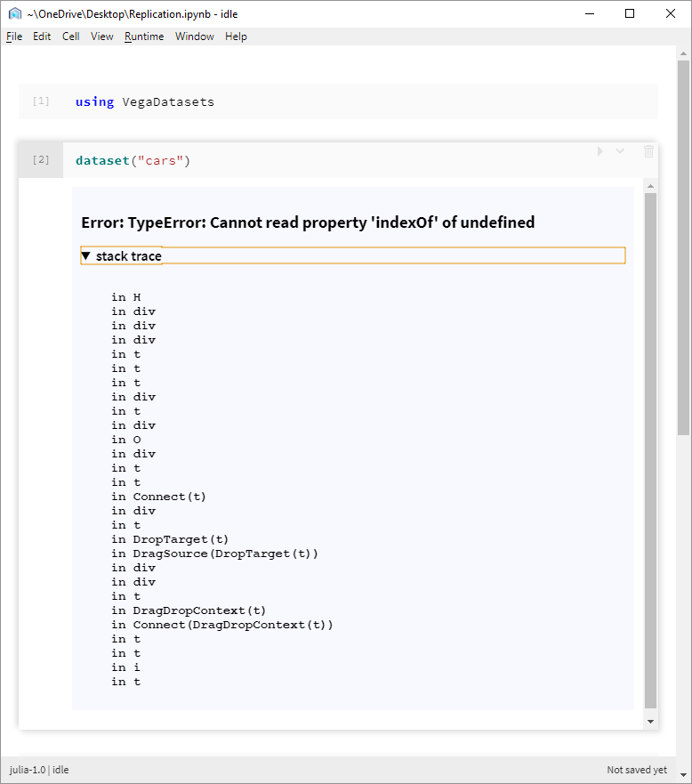Click the main window scroll down arrow

(x=683, y=775)
